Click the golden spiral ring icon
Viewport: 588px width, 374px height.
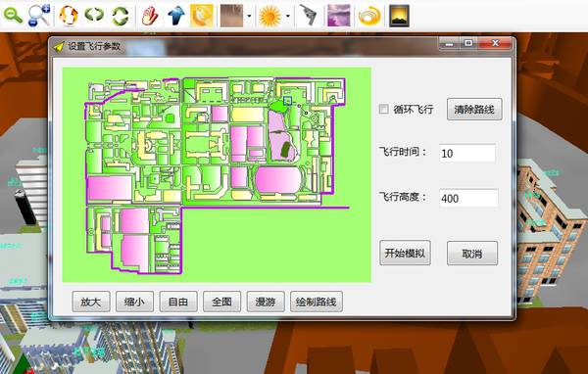pyautogui.click(x=369, y=16)
